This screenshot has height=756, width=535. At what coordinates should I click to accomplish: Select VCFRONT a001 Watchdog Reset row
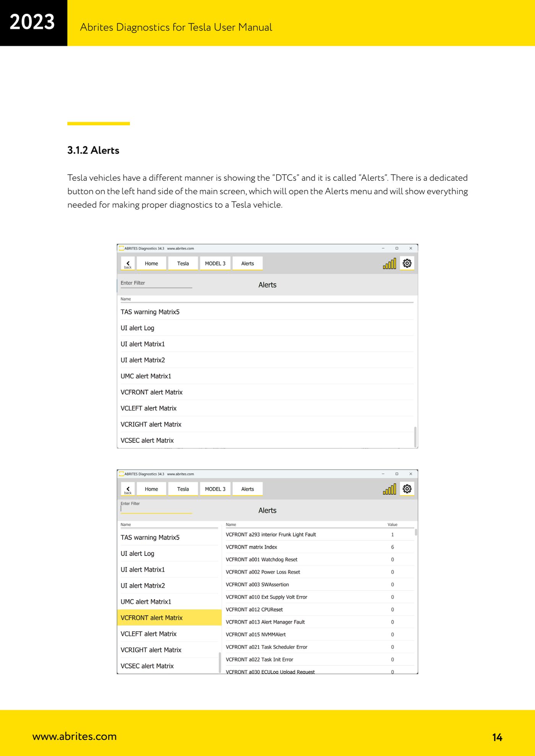pyautogui.click(x=319, y=559)
